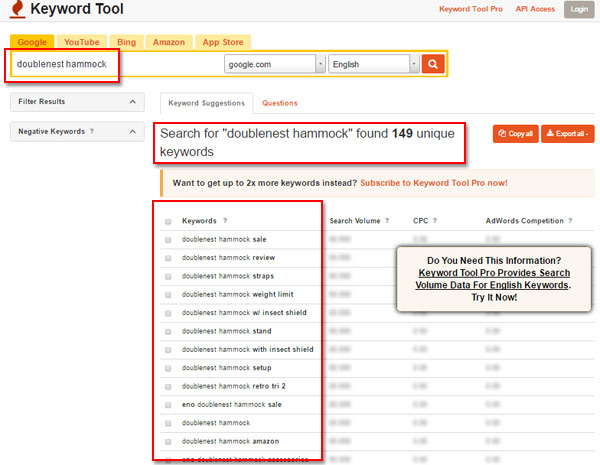The height and width of the screenshot is (465, 600).
Task: Switch to the Amazon tab
Action: tap(169, 42)
